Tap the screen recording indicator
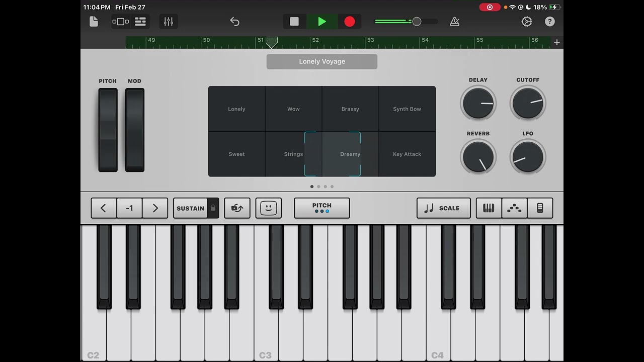 click(490, 7)
